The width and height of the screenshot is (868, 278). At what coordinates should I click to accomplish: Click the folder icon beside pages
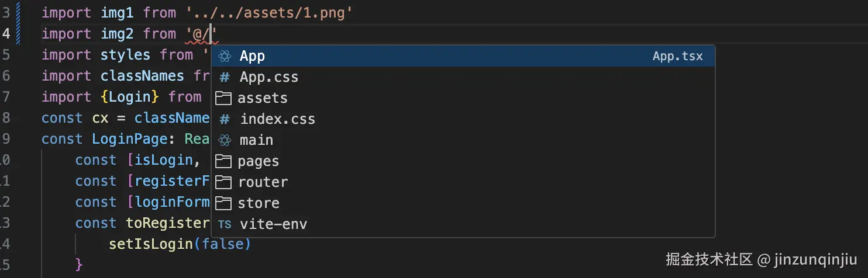(x=223, y=161)
